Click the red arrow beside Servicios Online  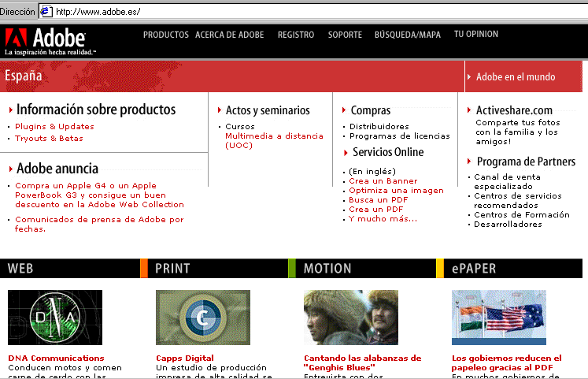pyautogui.click(x=346, y=153)
